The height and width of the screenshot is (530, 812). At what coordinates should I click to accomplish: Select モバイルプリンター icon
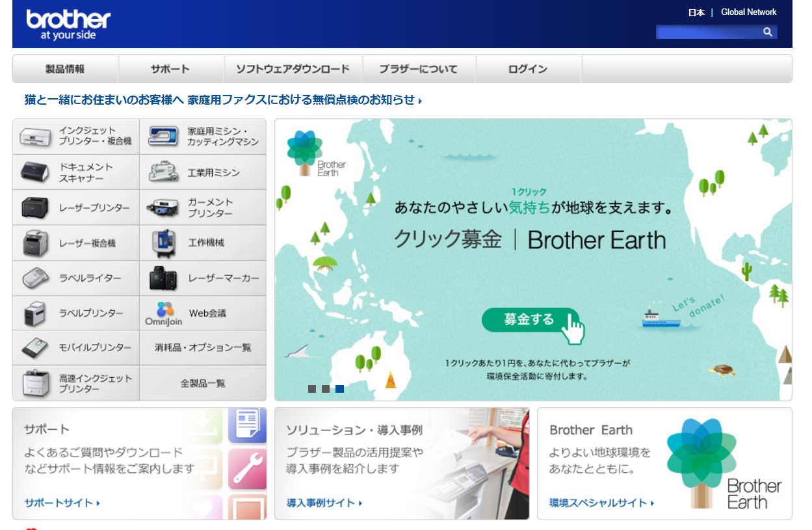[x=35, y=348]
